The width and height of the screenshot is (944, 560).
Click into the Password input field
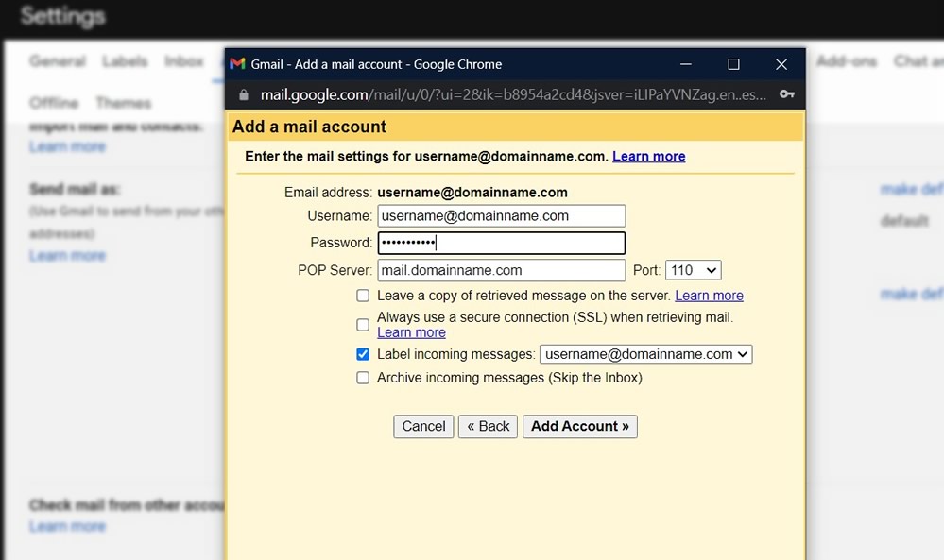click(502, 243)
